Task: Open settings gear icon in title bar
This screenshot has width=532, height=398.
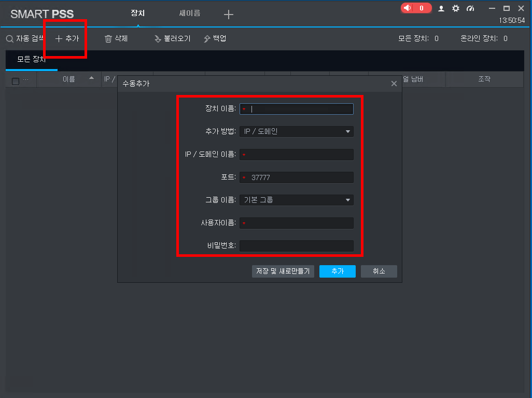Action: [456, 8]
